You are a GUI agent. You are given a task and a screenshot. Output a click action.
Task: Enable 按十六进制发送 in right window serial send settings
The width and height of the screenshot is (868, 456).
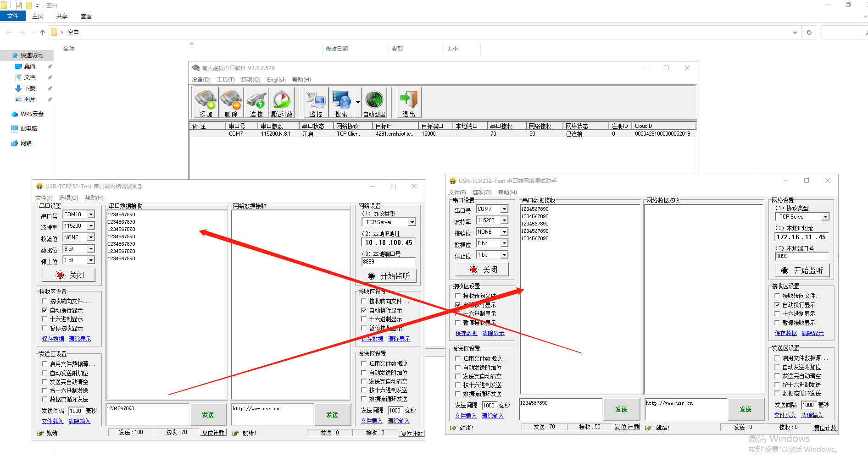pos(458,385)
